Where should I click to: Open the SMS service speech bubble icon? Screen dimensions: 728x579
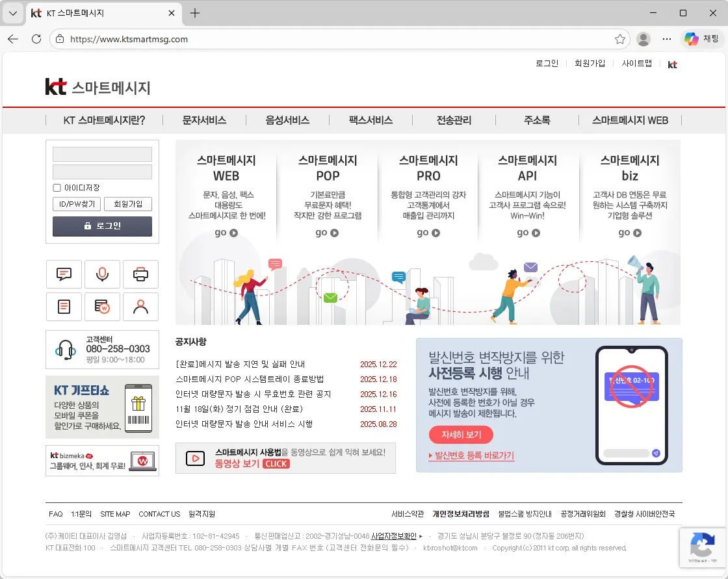click(x=63, y=274)
